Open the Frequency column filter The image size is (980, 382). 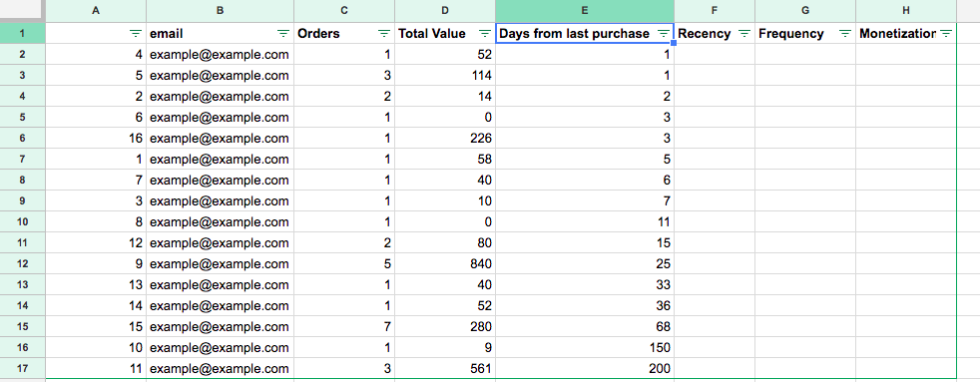[845, 34]
